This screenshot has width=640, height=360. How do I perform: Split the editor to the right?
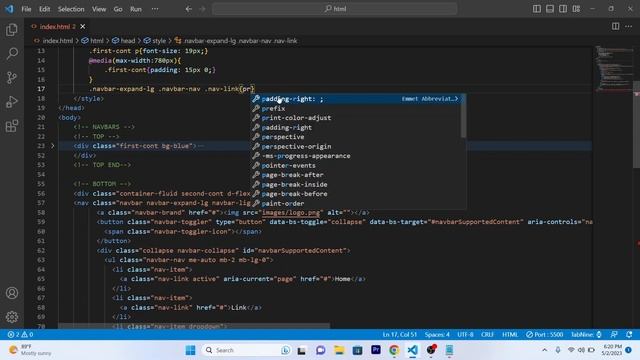tap(615, 26)
